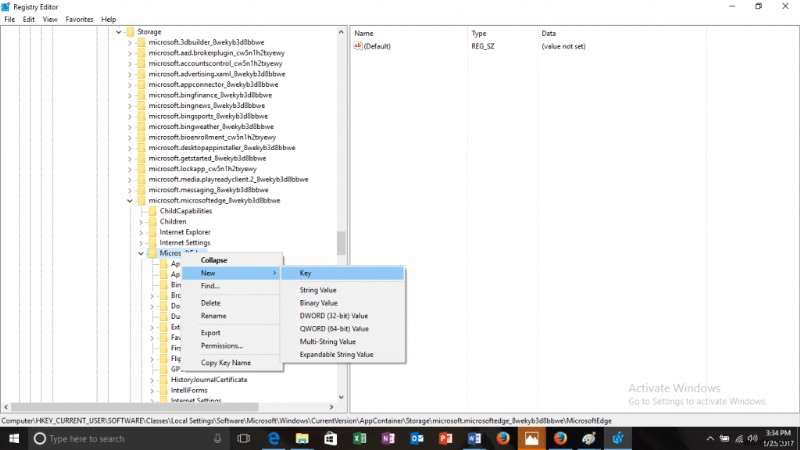Screen dimensions: 800x450
Task: Choose Expandable String Value
Action: (343, 354)
